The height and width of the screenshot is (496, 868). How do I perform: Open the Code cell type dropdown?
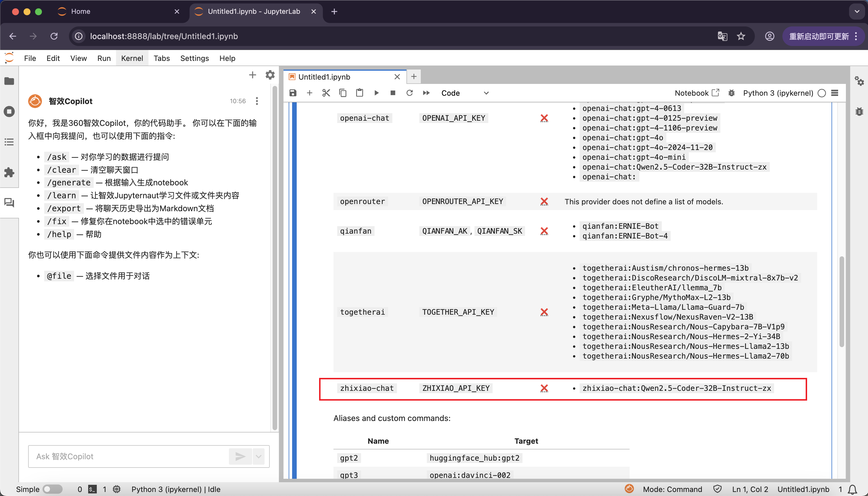tap(465, 93)
